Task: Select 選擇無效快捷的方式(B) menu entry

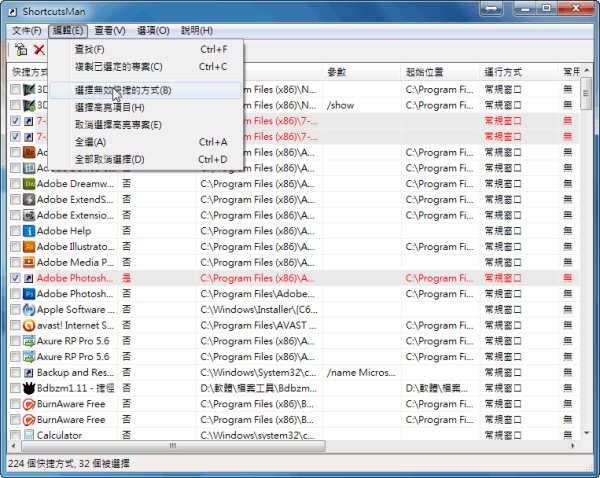Action: coord(146,91)
